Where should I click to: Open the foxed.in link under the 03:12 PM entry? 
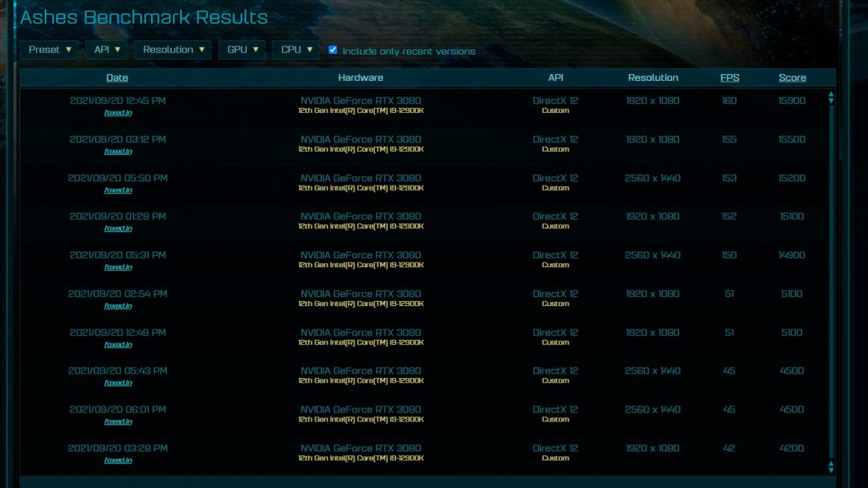coord(117,151)
